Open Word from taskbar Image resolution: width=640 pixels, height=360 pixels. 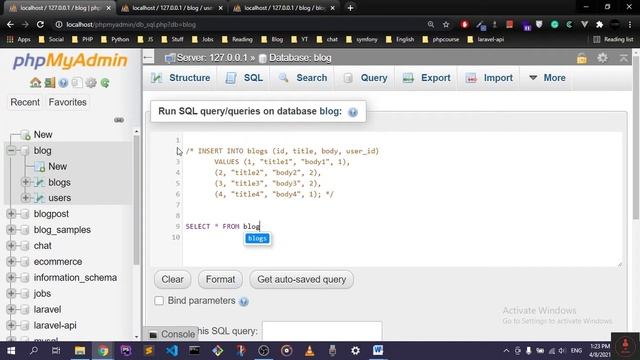378,351
